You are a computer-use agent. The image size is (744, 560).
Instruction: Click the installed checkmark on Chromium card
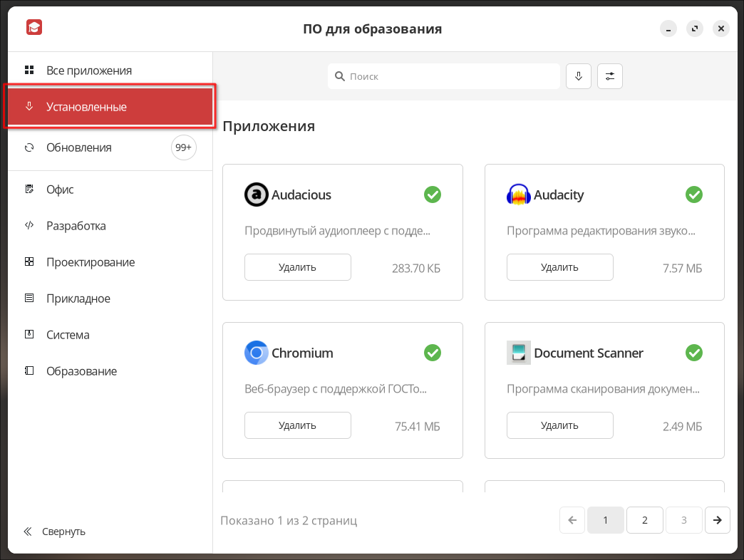(x=432, y=353)
